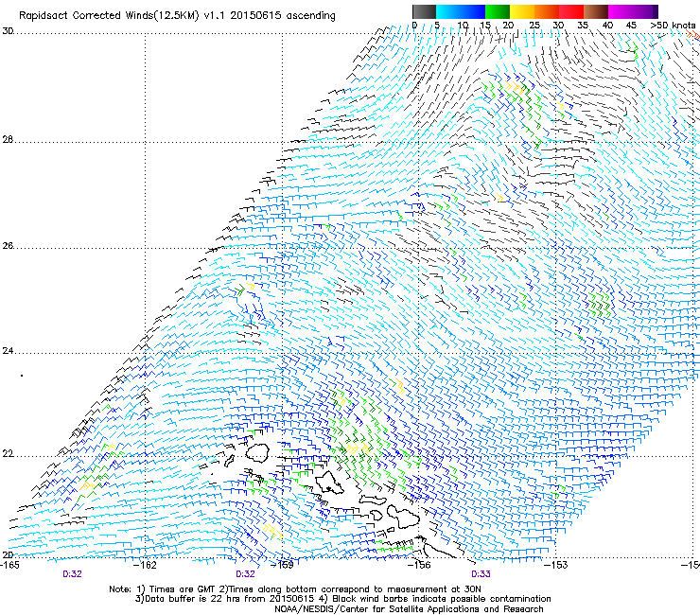Click the round Kauai island outline
The image size is (700, 615).
[x=257, y=453]
